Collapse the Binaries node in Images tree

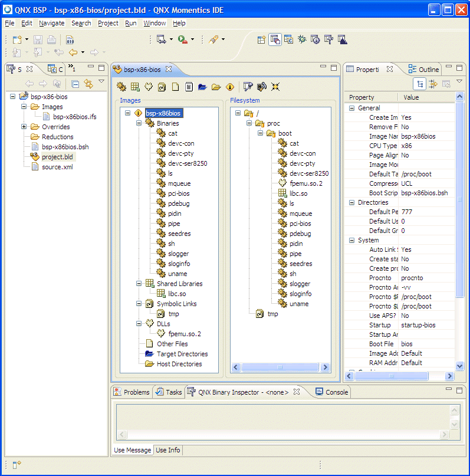[139, 123]
